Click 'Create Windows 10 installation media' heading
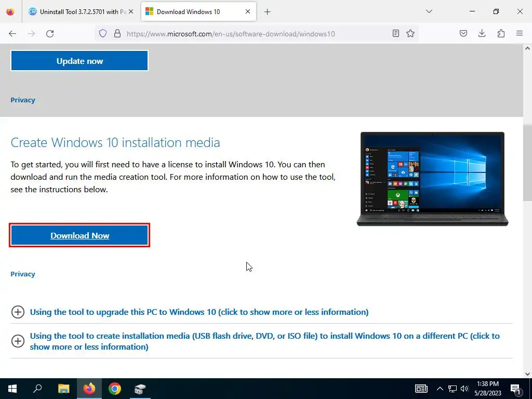 tap(115, 142)
